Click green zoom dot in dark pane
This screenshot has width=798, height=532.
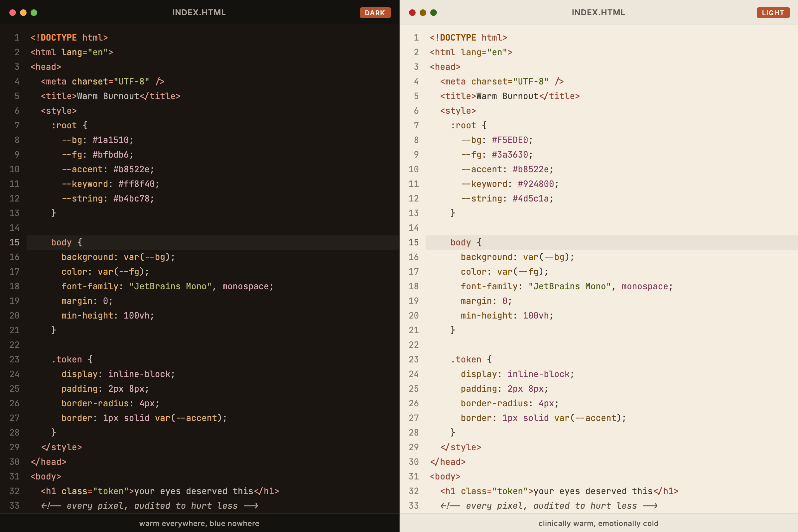[34, 13]
